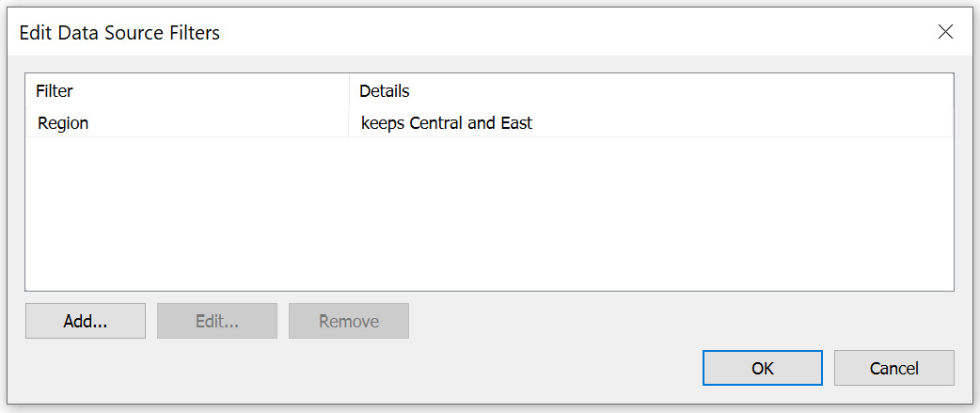Click the Filter column header
The width and height of the screenshot is (980, 413).
pyautogui.click(x=187, y=91)
